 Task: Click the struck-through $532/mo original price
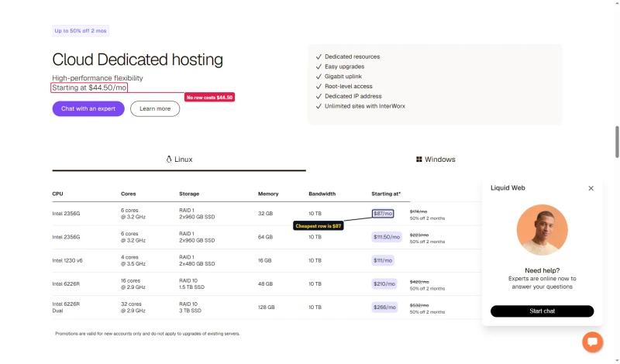point(419,305)
